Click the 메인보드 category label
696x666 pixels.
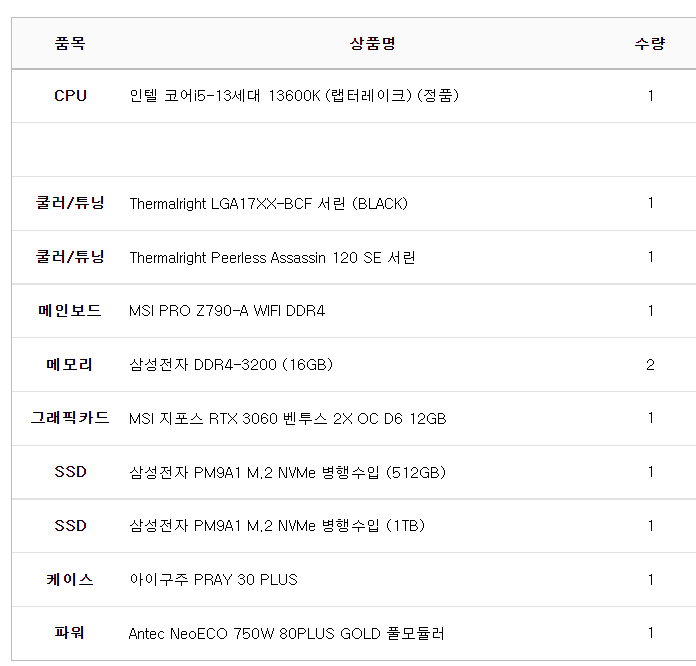(x=70, y=311)
